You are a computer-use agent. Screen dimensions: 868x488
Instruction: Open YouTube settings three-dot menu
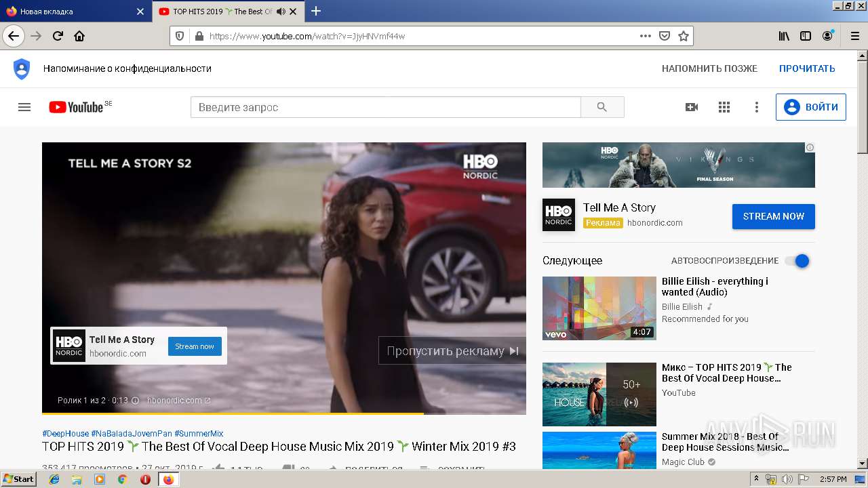click(757, 107)
